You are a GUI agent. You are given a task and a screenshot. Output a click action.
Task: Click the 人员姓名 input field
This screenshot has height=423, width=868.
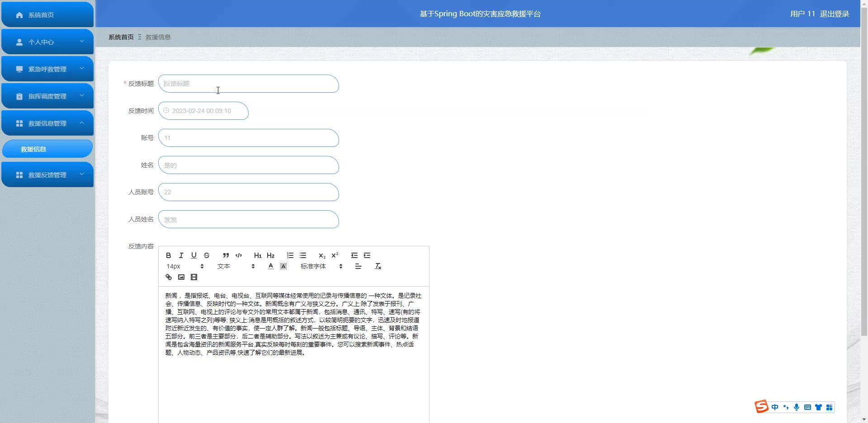click(x=249, y=219)
